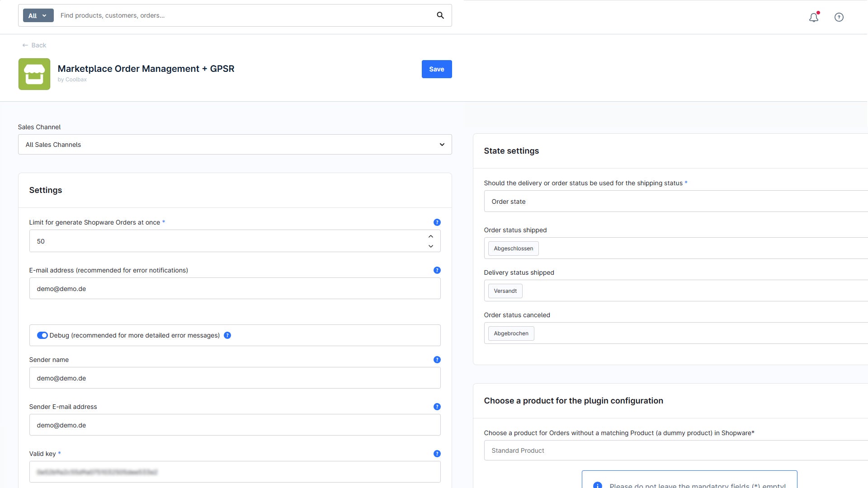Image resolution: width=868 pixels, height=488 pixels.
Task: Click the info icon in mandatory fields notice
Action: coord(597,485)
